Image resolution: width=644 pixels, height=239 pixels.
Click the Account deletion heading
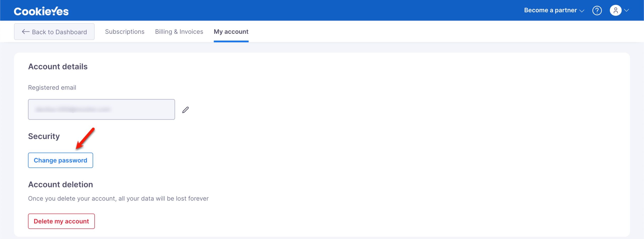[60, 184]
